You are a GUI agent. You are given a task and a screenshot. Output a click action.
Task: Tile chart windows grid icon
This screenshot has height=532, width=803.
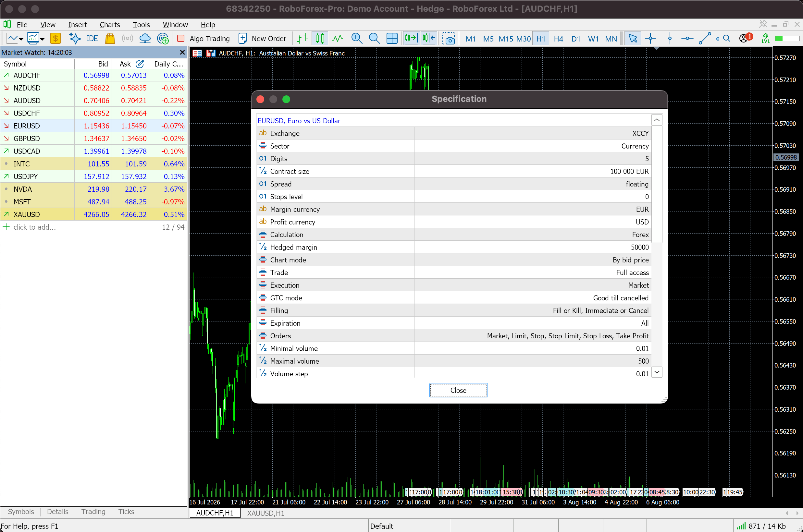coord(392,38)
